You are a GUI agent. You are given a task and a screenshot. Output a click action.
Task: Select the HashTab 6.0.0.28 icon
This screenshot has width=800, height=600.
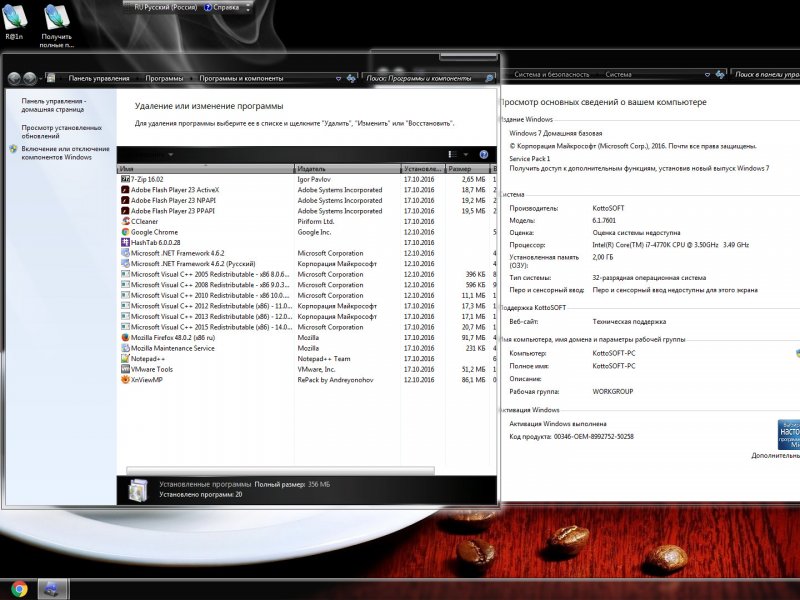126,242
